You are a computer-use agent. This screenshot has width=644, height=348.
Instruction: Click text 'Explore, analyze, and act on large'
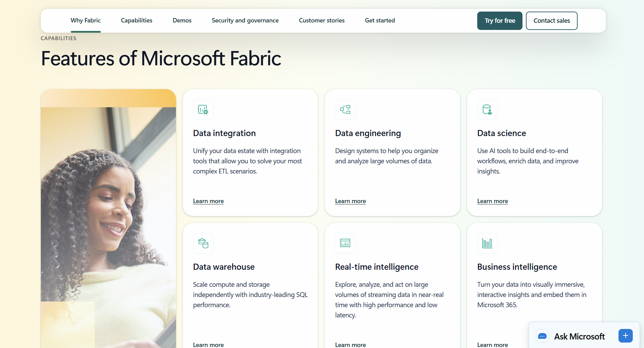tap(382, 284)
